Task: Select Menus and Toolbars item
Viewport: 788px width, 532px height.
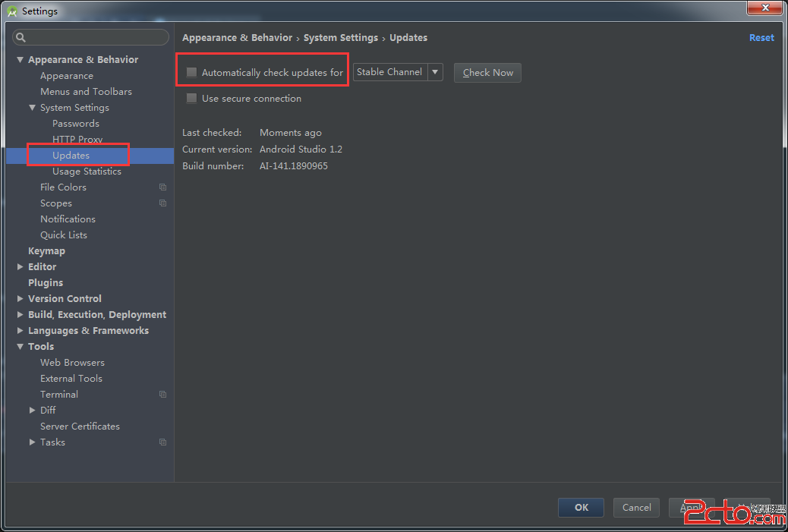Action: click(x=86, y=91)
